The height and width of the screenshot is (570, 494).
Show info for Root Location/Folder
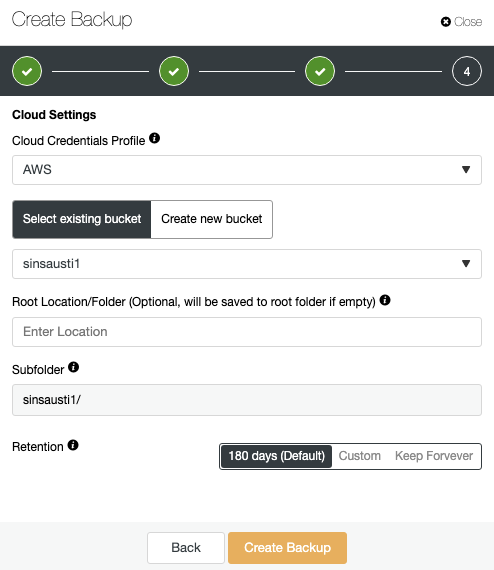coord(385,300)
